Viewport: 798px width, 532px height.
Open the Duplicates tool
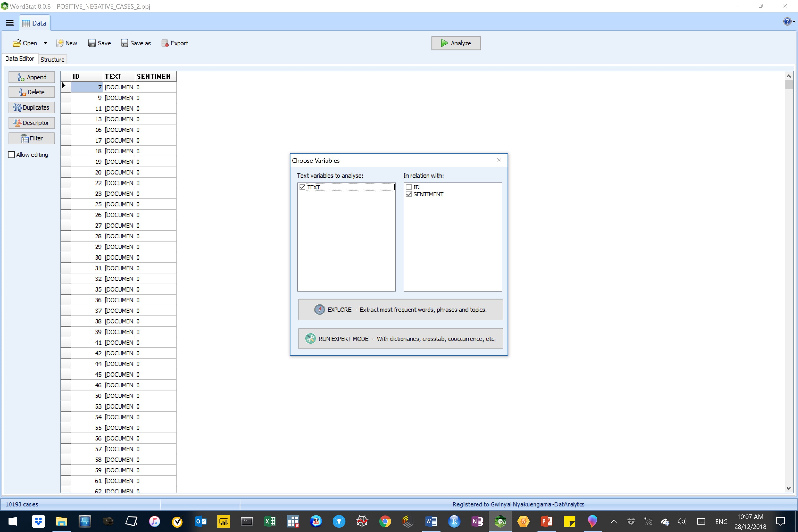[32, 108]
